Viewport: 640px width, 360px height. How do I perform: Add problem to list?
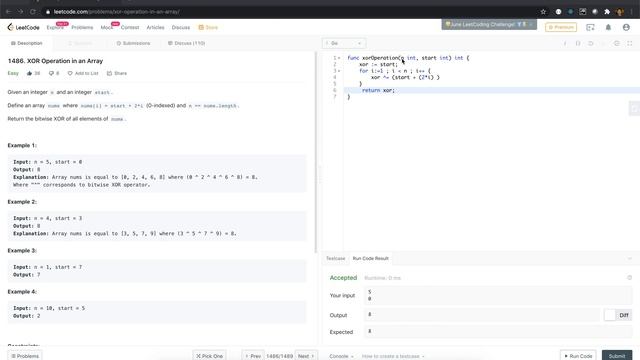coord(83,73)
